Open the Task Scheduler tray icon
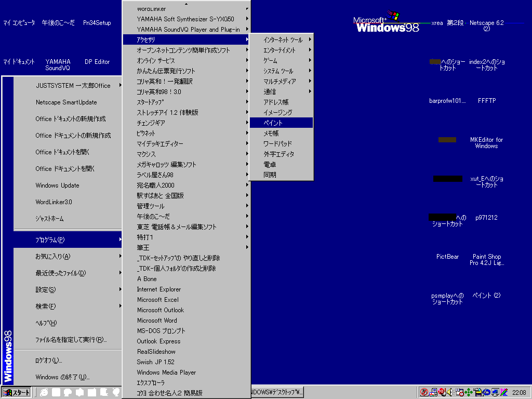This screenshot has width=532, height=399. pyautogui.click(x=459, y=392)
